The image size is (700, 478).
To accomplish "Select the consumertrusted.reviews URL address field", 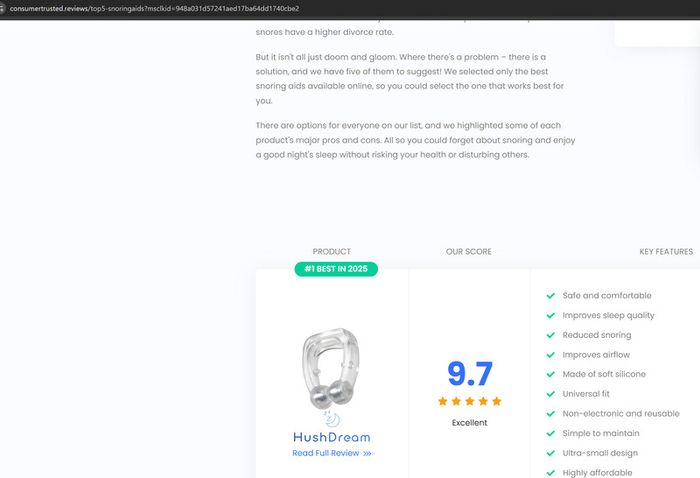I will 154,8.
